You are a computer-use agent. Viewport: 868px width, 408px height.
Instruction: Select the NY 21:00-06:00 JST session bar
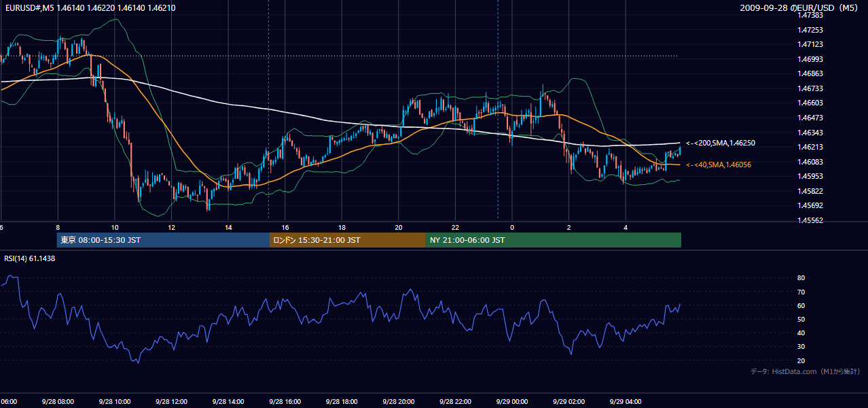tap(554, 240)
